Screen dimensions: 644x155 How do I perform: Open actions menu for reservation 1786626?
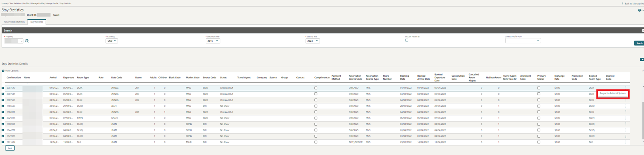click(626, 106)
